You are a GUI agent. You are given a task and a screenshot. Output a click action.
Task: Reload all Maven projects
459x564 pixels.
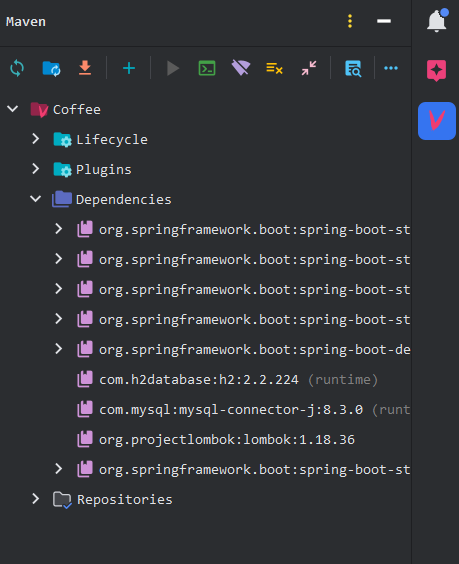(x=17, y=68)
